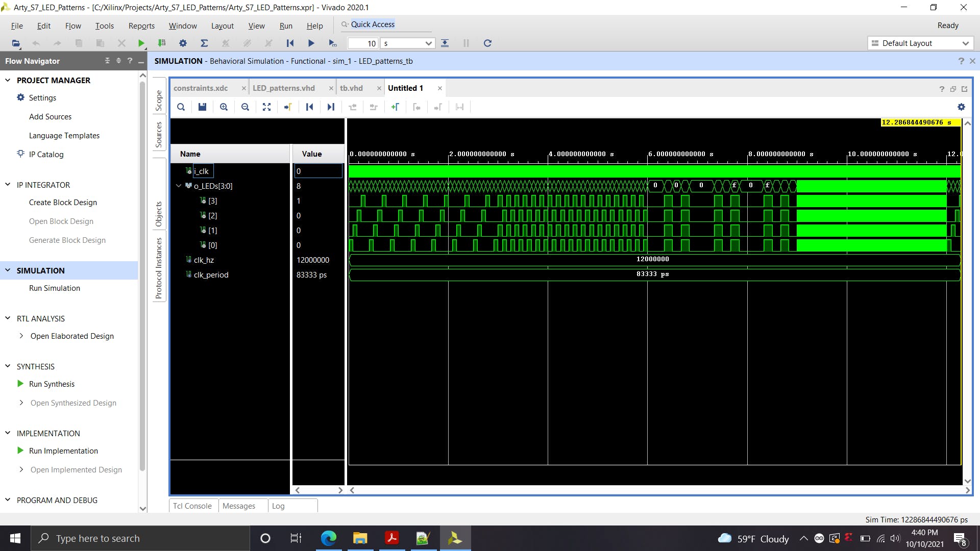
Task: Jump to waveform time zero icon
Action: pyautogui.click(x=309, y=107)
